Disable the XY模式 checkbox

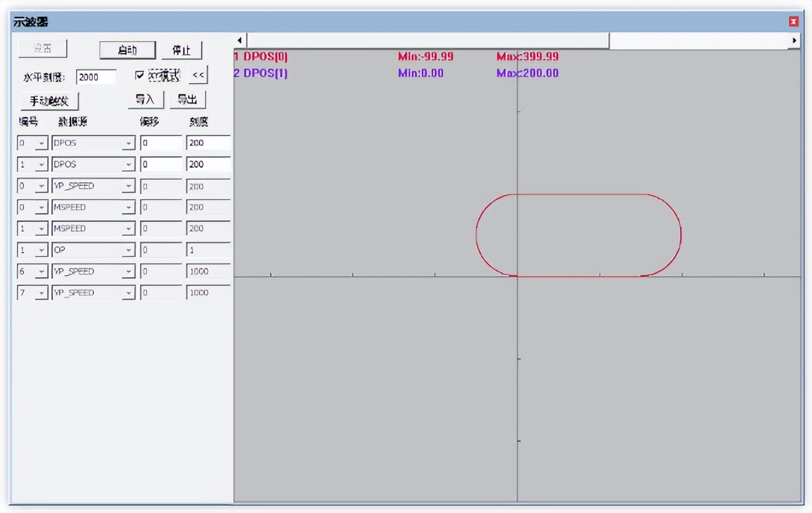(141, 75)
